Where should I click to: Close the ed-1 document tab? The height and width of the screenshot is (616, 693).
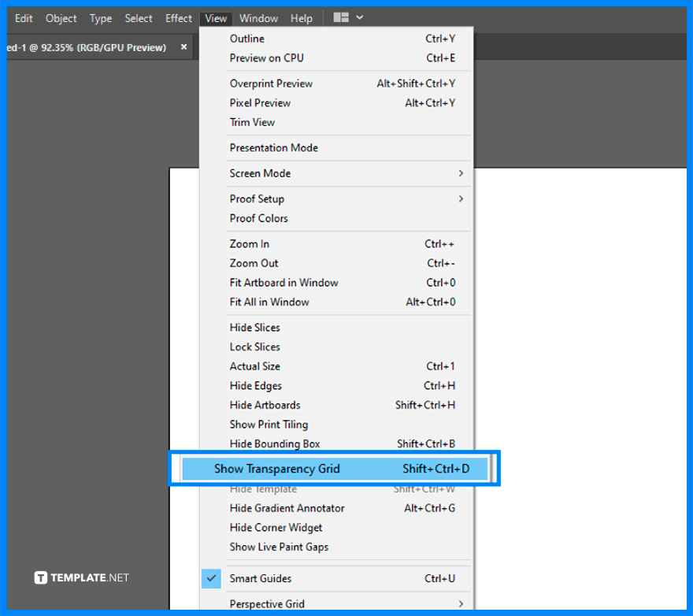(x=183, y=46)
